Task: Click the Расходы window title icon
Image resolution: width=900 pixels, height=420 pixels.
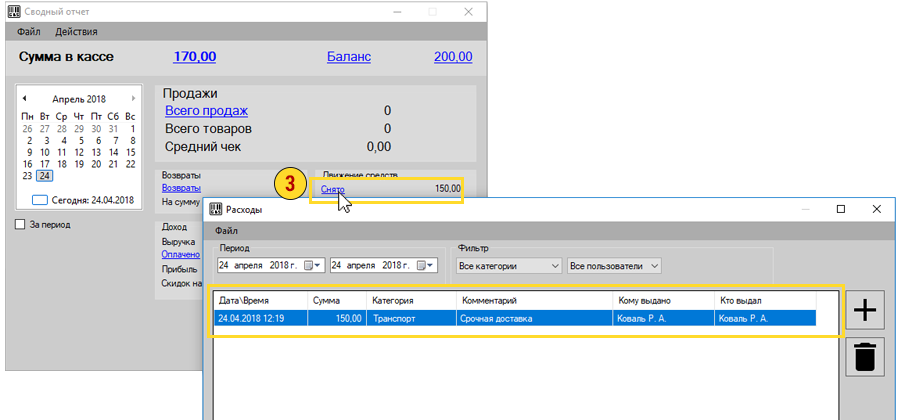Action: [216, 209]
